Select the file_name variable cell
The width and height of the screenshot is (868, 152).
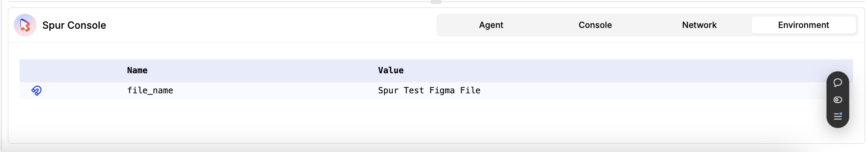pos(150,91)
